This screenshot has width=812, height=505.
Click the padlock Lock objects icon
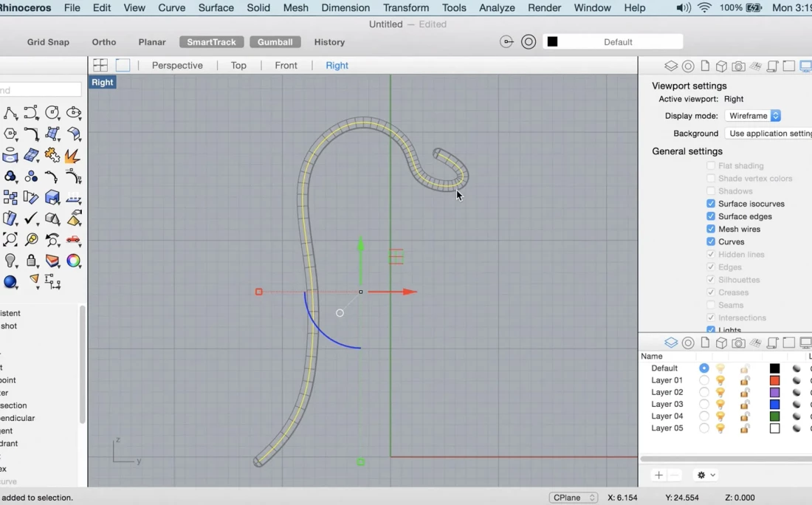pyautogui.click(x=31, y=261)
